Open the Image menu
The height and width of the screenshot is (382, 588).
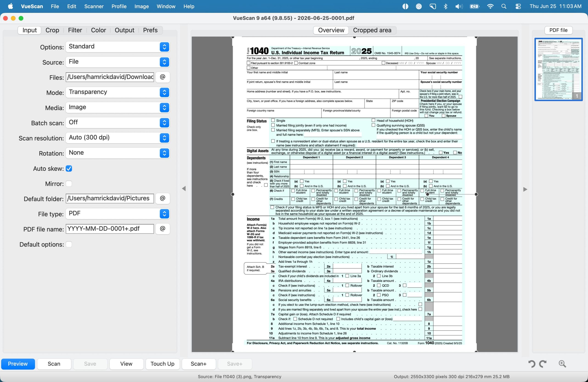click(x=141, y=6)
